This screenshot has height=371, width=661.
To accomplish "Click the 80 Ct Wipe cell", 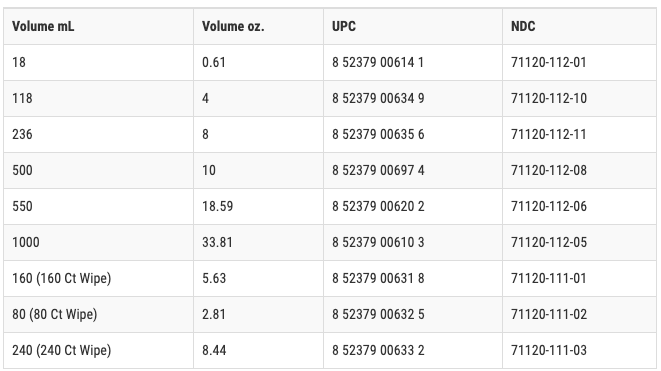I will click(99, 315).
